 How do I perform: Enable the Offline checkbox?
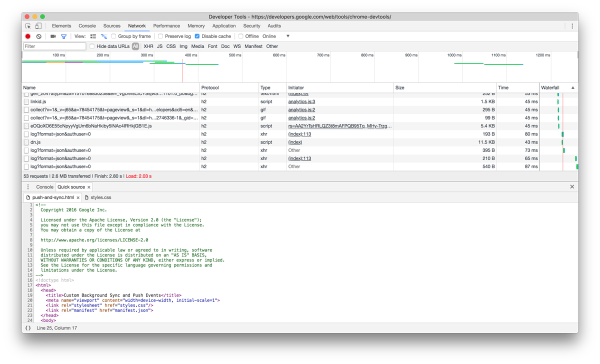[241, 36]
